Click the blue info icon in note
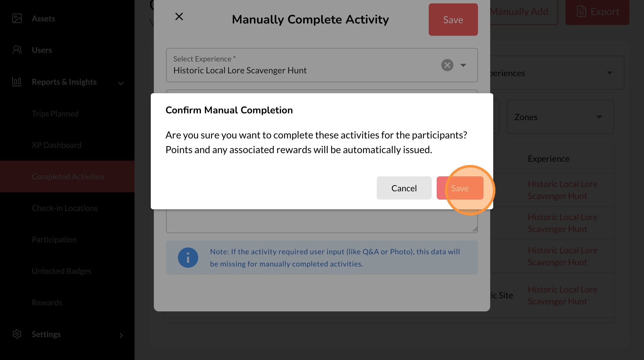Viewport: 644px width, 360px height. click(188, 258)
